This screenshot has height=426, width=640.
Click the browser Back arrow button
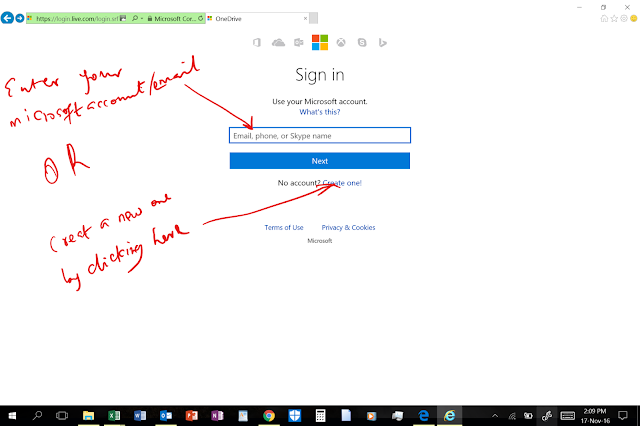point(7,18)
